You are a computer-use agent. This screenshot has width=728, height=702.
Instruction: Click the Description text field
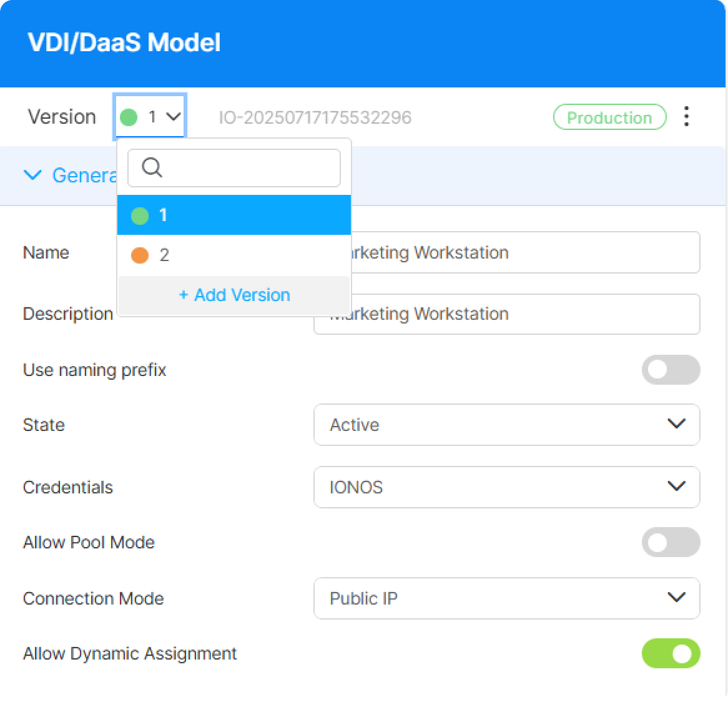pos(524,314)
